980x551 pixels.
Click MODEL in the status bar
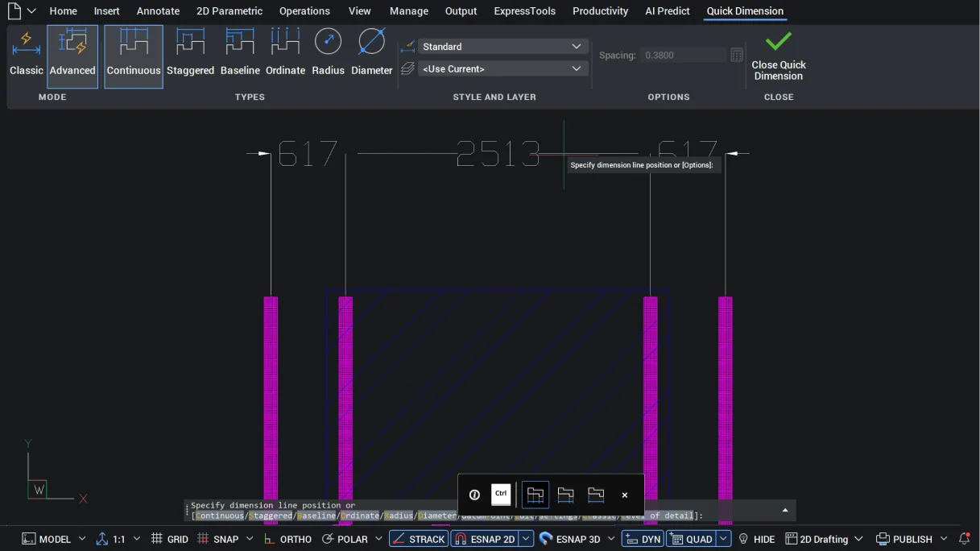(x=47, y=539)
